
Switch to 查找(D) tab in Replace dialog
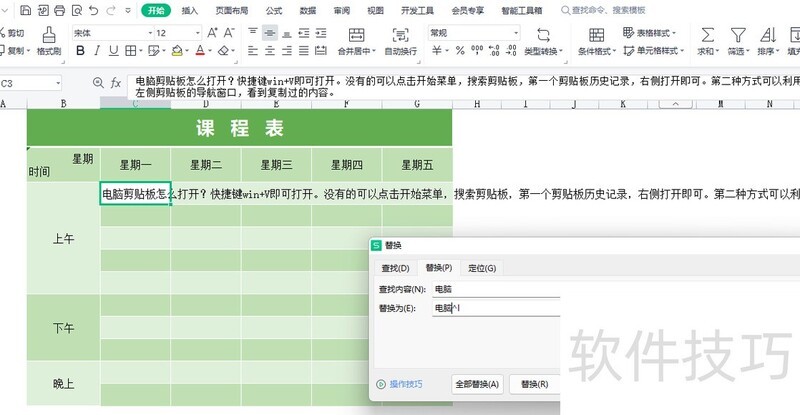click(x=395, y=268)
